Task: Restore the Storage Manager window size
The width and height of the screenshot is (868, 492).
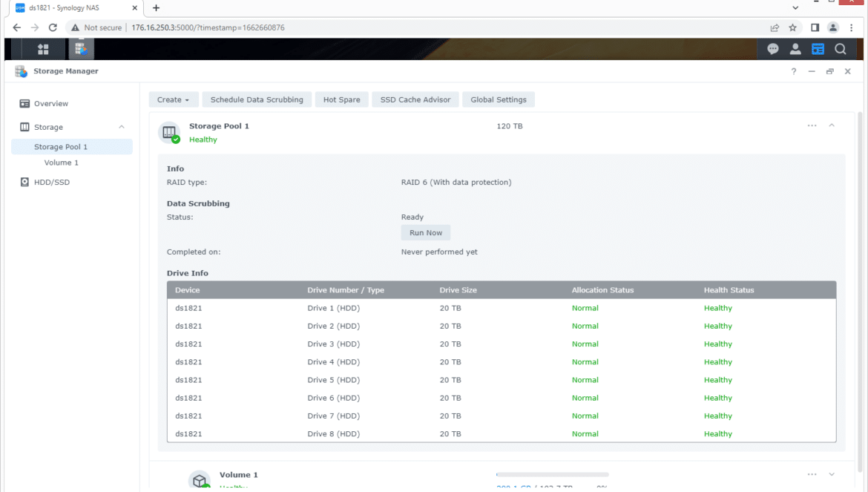Action: pyautogui.click(x=829, y=71)
